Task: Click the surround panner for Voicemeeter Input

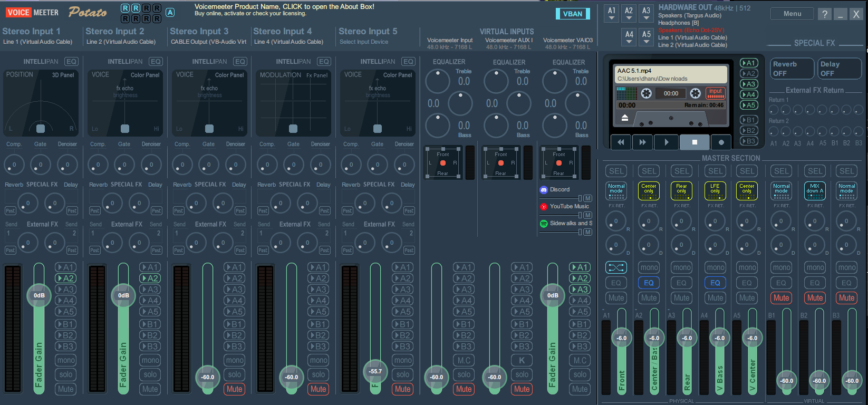Action: (443, 162)
